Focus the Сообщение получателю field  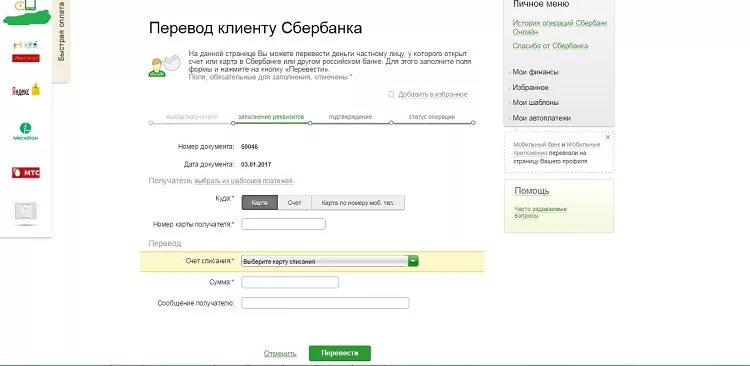325,303
